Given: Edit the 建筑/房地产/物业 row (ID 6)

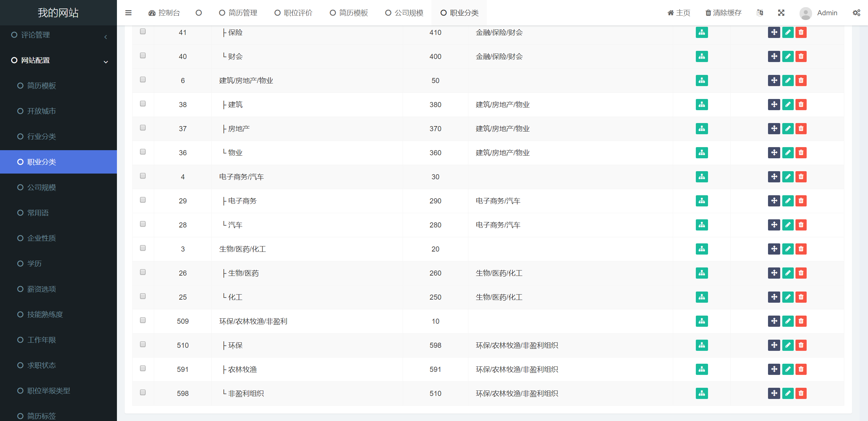Looking at the screenshot, I should (x=788, y=81).
